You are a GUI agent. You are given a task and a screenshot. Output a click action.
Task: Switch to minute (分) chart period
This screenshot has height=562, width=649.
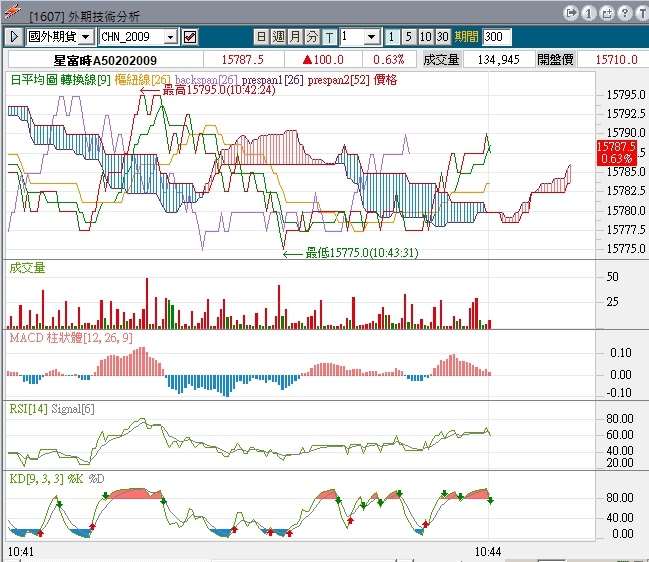312,37
